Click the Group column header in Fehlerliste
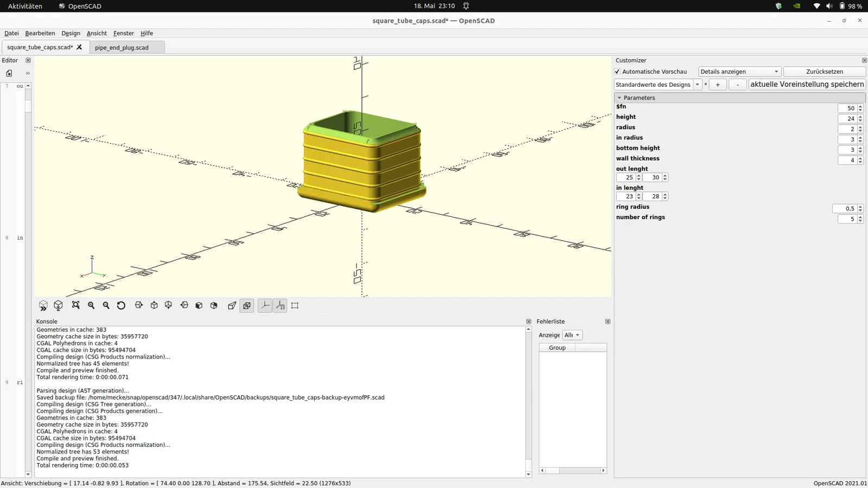 (557, 348)
